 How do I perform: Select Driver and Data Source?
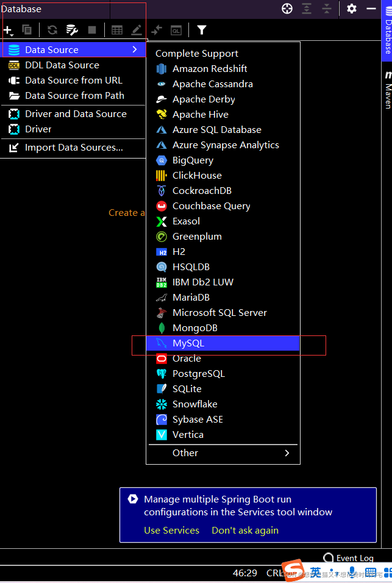pyautogui.click(x=73, y=114)
